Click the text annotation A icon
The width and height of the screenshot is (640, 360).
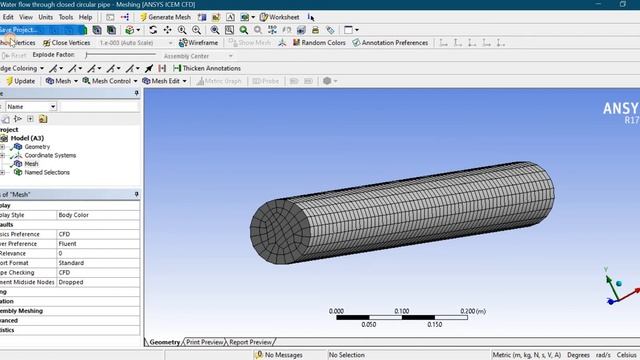(x=230, y=17)
